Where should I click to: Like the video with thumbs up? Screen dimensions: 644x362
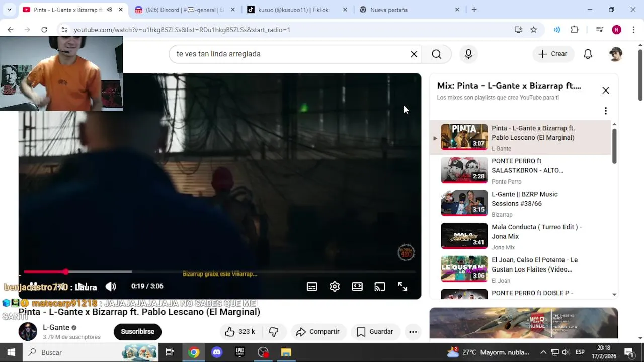tap(240, 332)
